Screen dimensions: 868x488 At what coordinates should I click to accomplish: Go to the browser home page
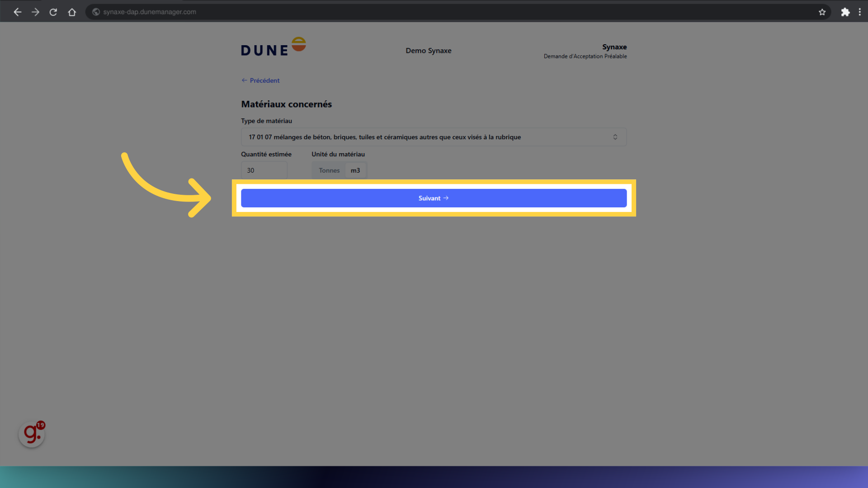pos(72,12)
